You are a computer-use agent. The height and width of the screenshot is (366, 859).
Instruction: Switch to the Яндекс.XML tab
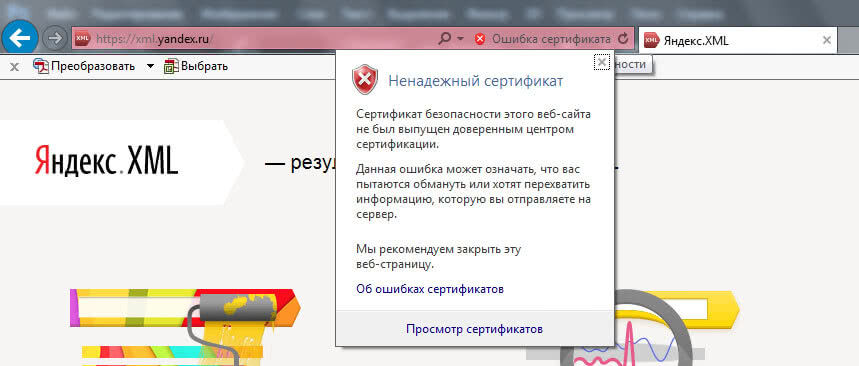[x=737, y=40]
